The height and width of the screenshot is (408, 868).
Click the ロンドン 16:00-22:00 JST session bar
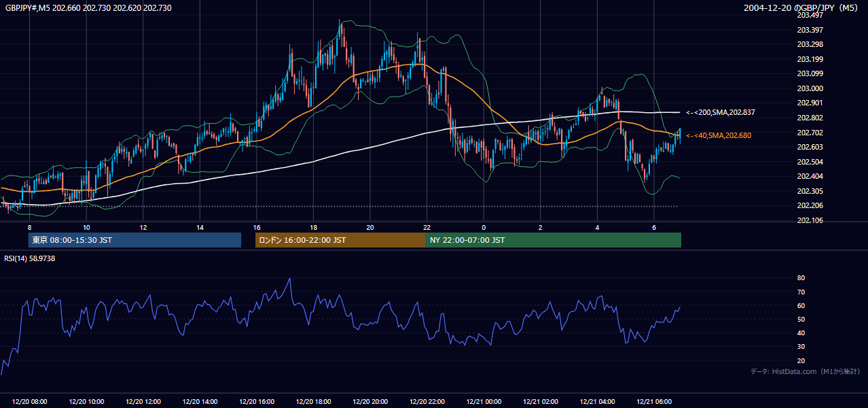(x=340, y=240)
